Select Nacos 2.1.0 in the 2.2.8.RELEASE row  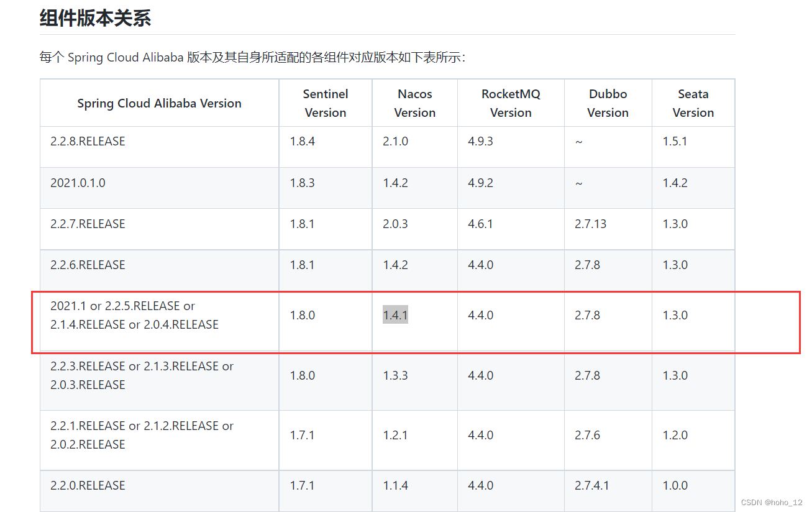(x=415, y=147)
